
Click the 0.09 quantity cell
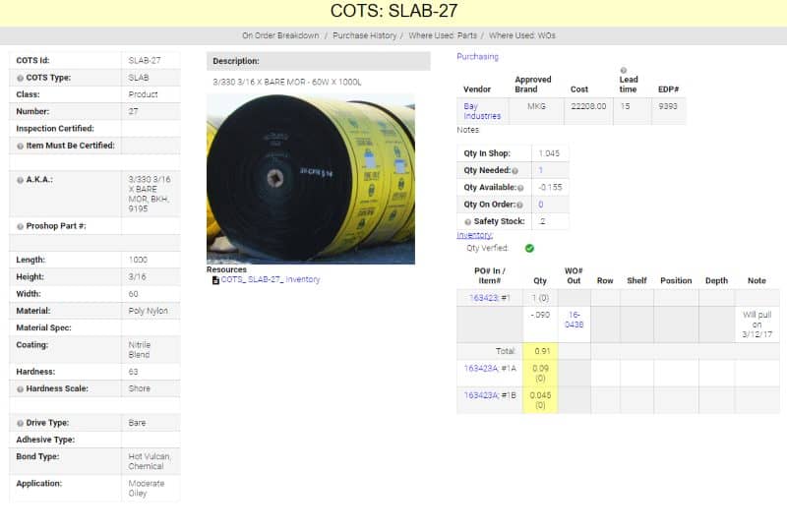pyautogui.click(x=540, y=373)
